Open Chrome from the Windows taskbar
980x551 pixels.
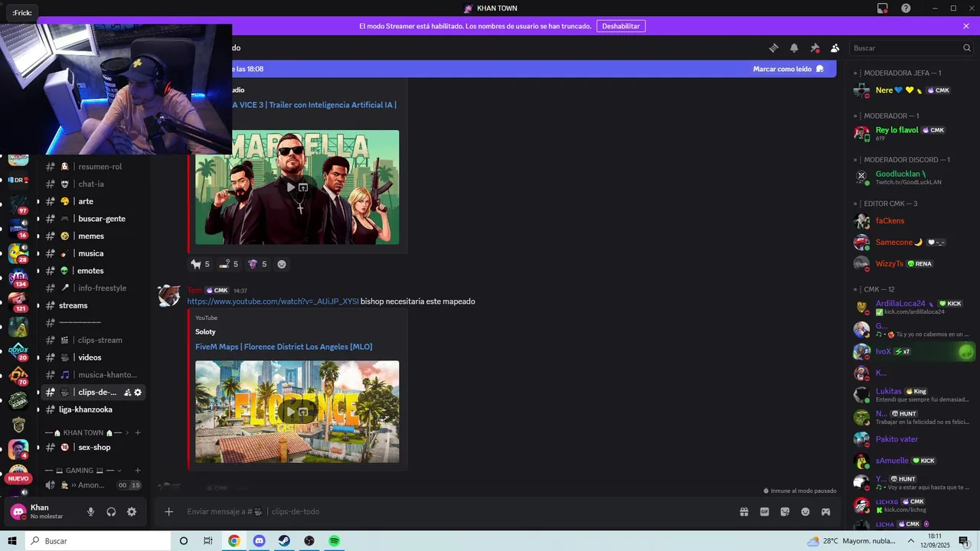click(x=234, y=541)
